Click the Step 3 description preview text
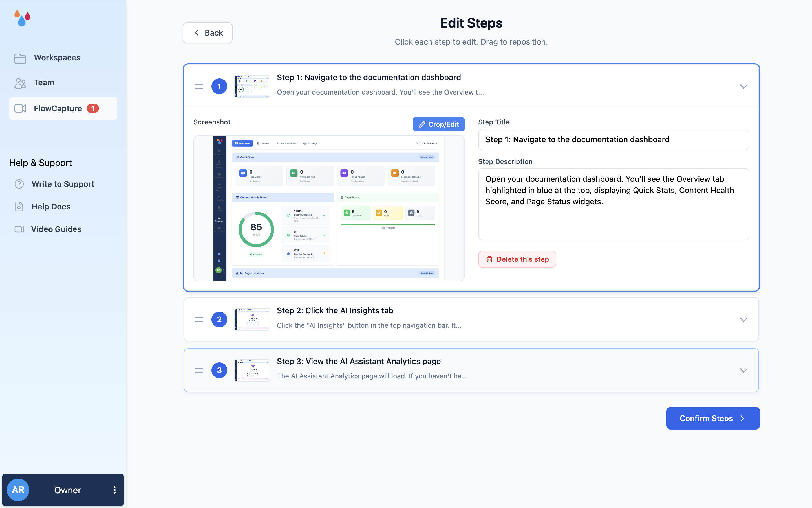This screenshot has height=508, width=812. coord(372,376)
